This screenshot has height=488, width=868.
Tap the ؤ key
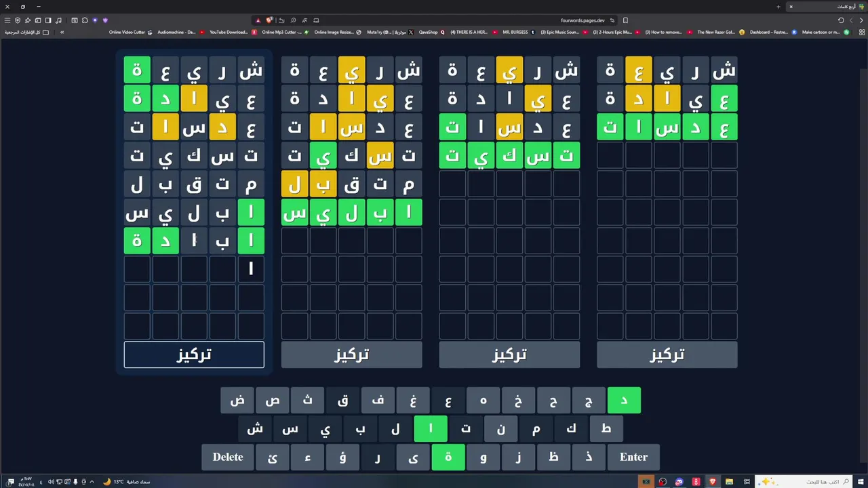click(x=342, y=457)
